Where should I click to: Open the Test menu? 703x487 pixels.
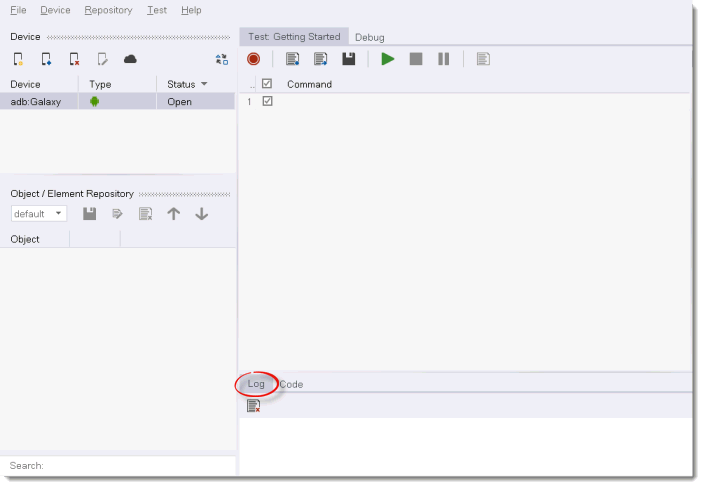coord(156,10)
